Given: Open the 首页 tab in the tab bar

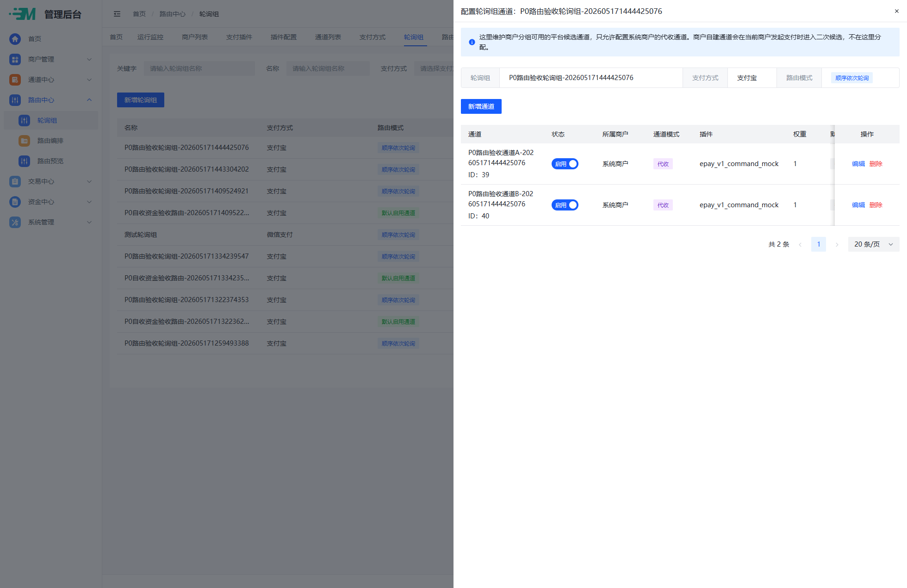Looking at the screenshot, I should [116, 37].
